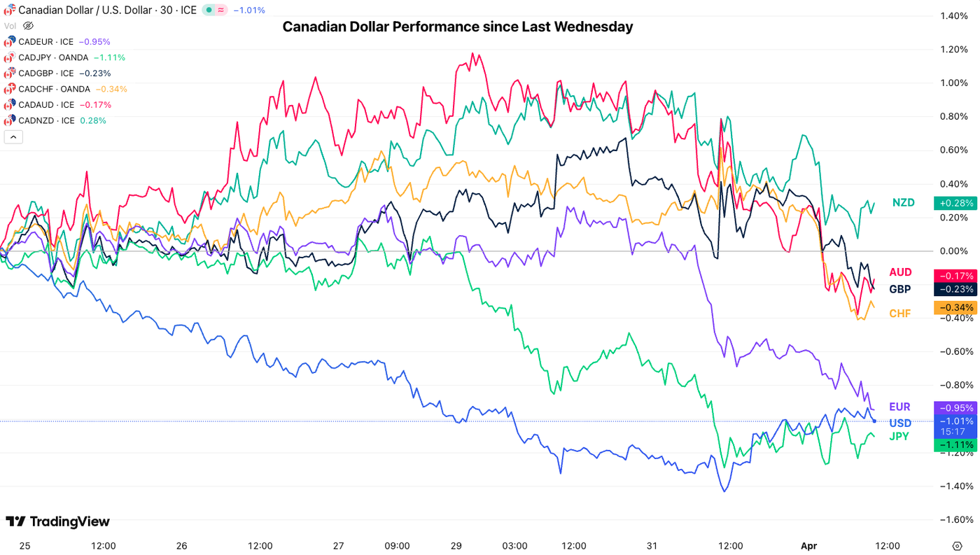Toggle the pink approximate pill near the title
The height and width of the screenshot is (555, 980).
click(220, 9)
